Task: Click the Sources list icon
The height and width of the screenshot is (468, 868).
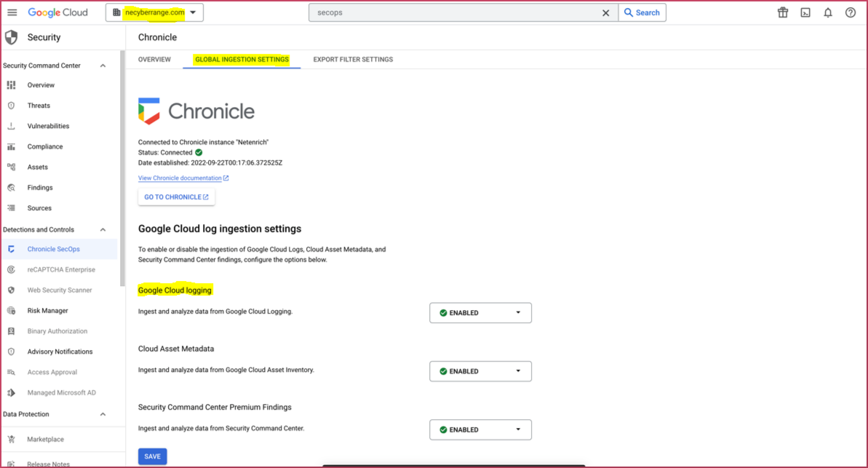Action: point(11,207)
